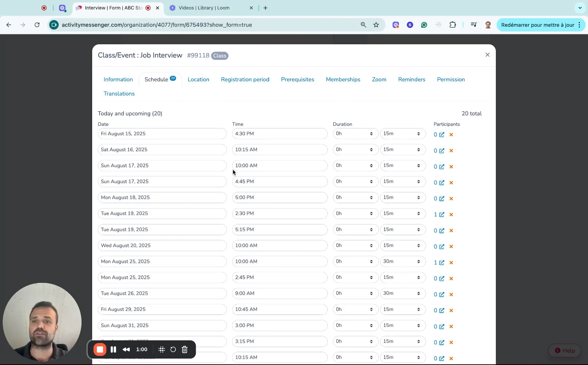Change minutes for Fri August 29 session
This screenshot has width=588, height=365.
click(403, 309)
